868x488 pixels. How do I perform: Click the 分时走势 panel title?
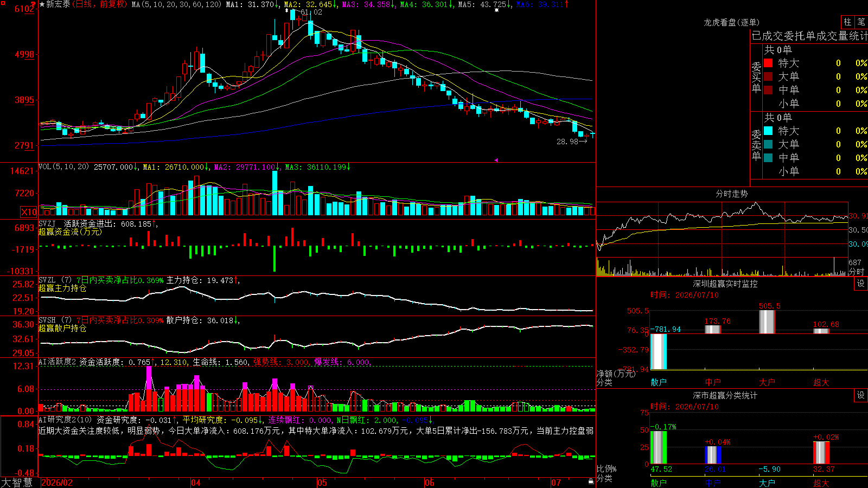pos(732,194)
